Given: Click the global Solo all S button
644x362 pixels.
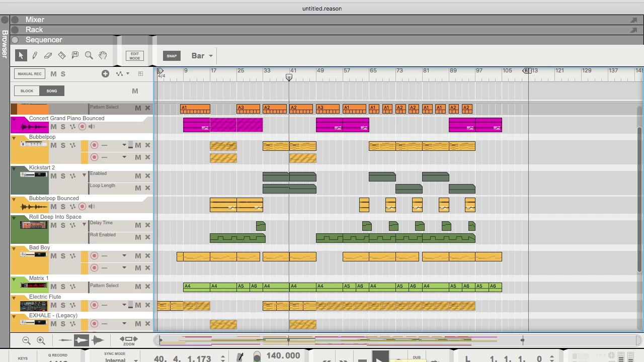Looking at the screenshot, I should coord(63,74).
